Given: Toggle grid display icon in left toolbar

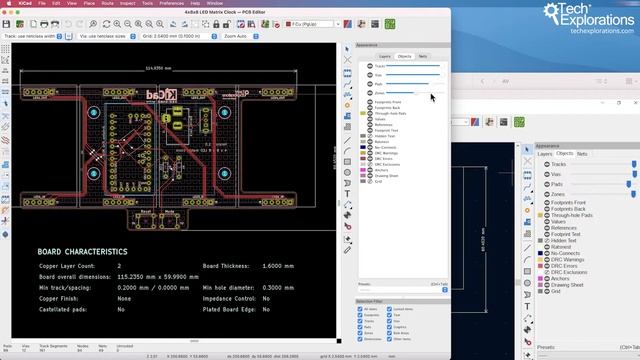Looking at the screenshot, I should coord(5,49).
